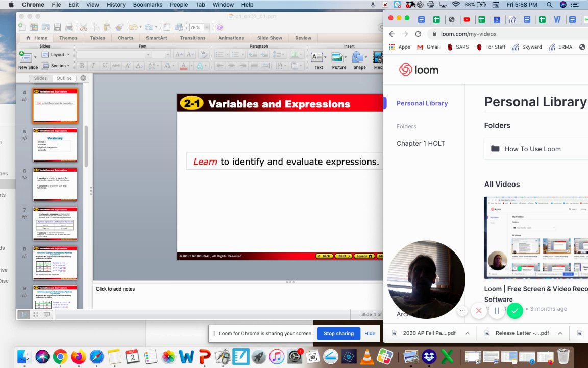This screenshot has width=588, height=368.
Task: Select Center alignment paragraph button
Action: (231, 66)
